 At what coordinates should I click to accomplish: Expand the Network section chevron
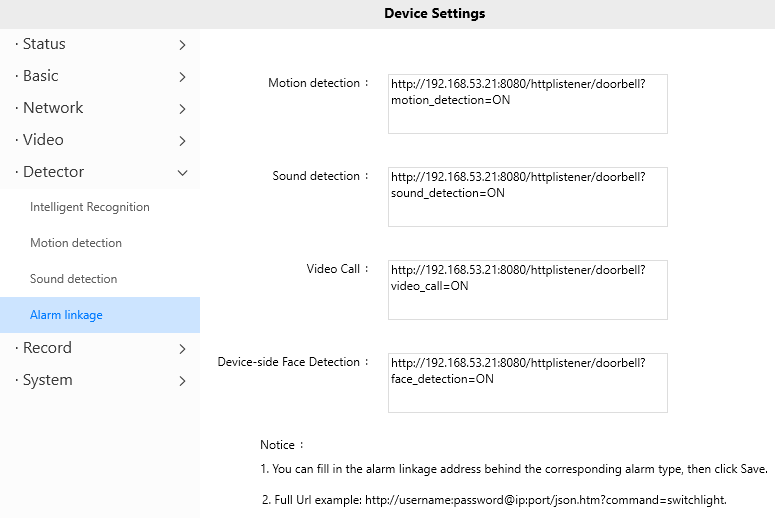182,109
